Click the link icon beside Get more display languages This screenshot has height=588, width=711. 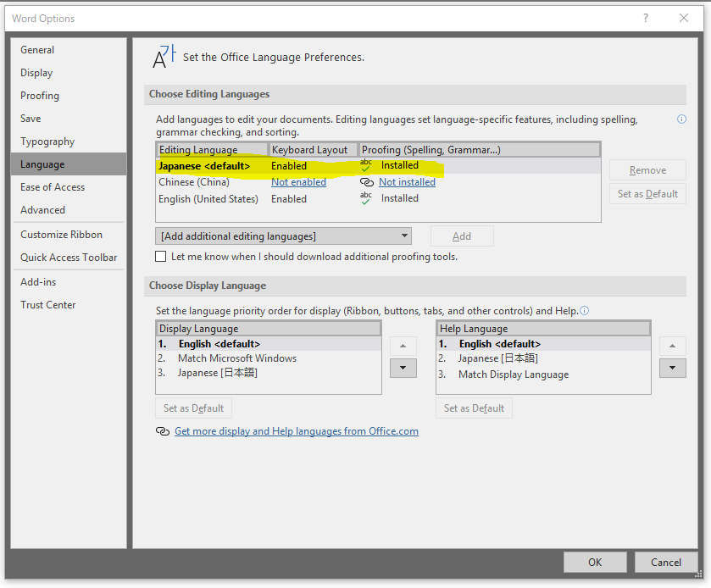tap(163, 431)
